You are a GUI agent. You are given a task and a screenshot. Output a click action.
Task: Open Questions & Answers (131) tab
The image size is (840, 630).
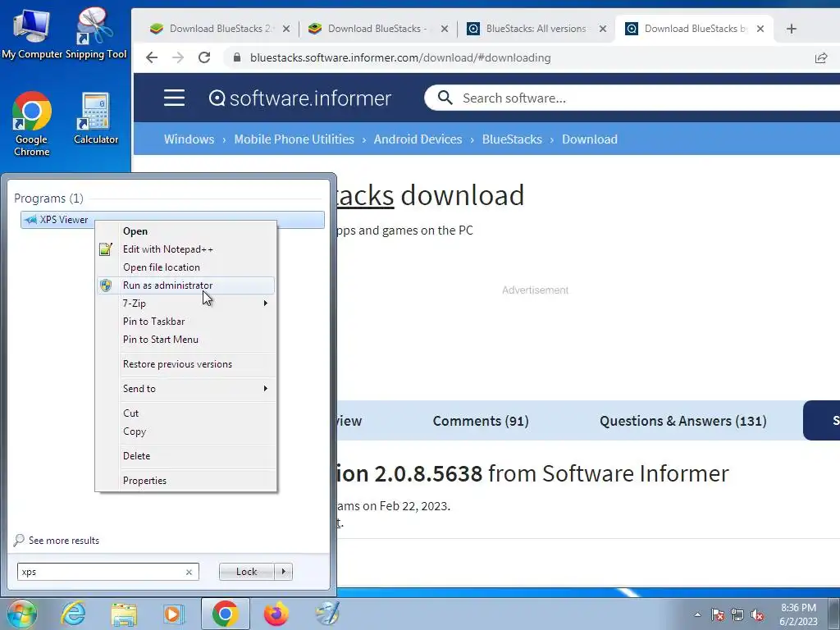point(683,421)
